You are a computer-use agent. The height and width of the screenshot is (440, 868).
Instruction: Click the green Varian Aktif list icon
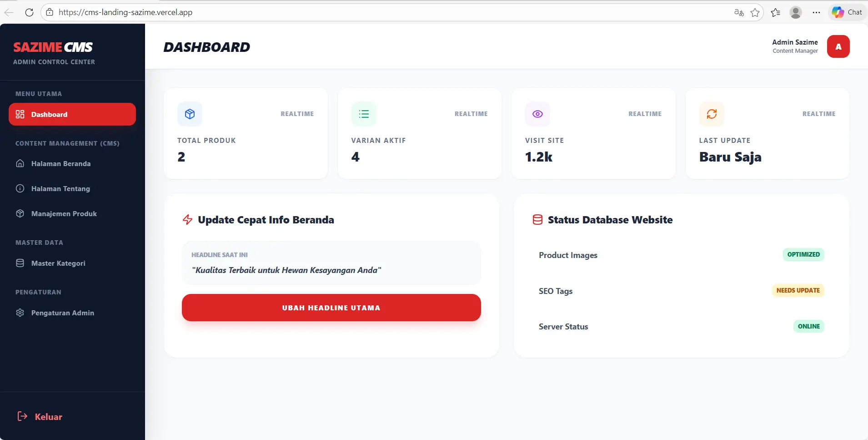pos(364,114)
